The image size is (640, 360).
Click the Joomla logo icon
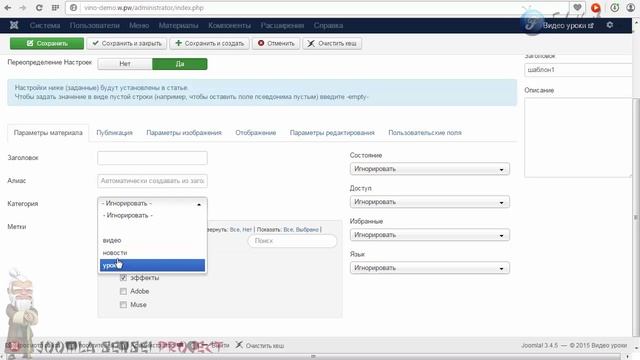[x=14, y=25]
